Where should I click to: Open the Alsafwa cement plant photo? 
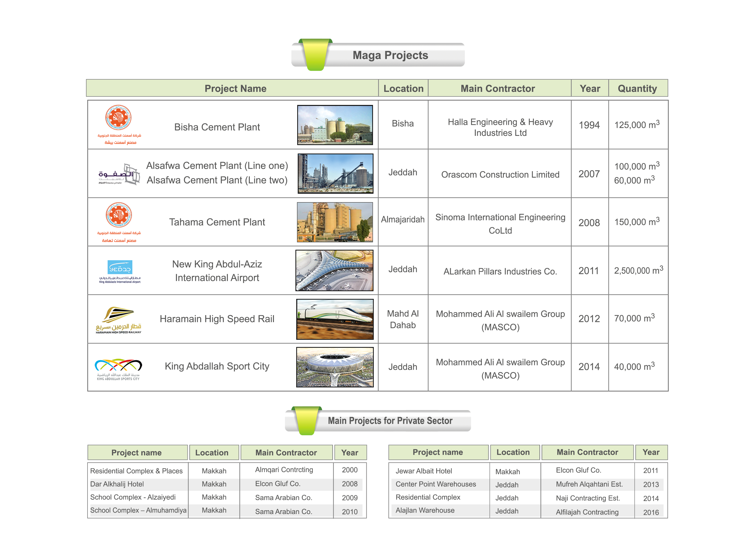(x=335, y=173)
